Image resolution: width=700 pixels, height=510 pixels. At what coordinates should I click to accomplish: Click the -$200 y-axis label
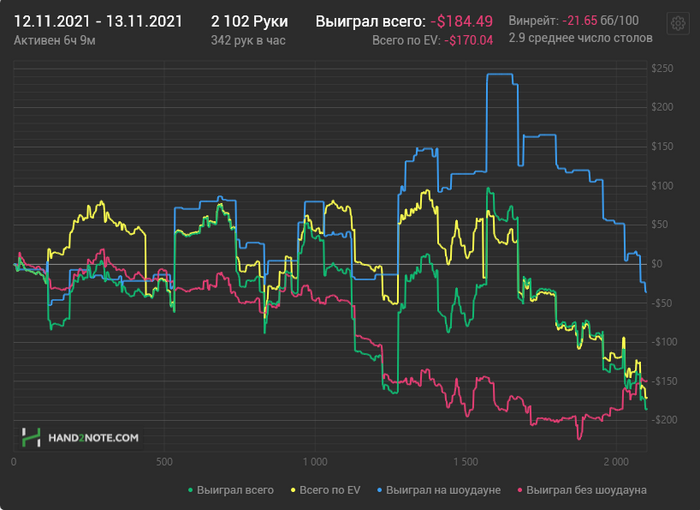pos(664,420)
